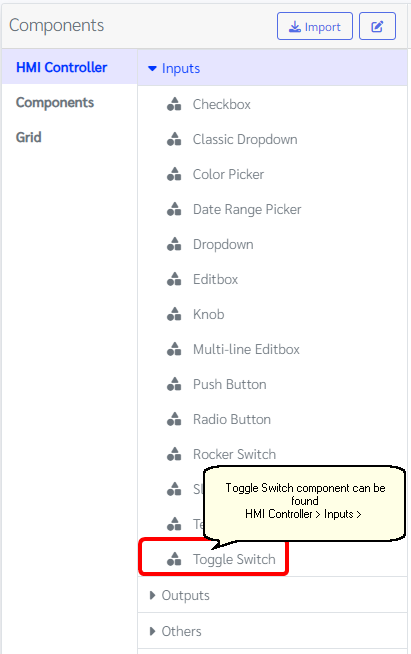Click the Checkbox component icon
The width and height of the screenshot is (411, 654).
point(174,104)
